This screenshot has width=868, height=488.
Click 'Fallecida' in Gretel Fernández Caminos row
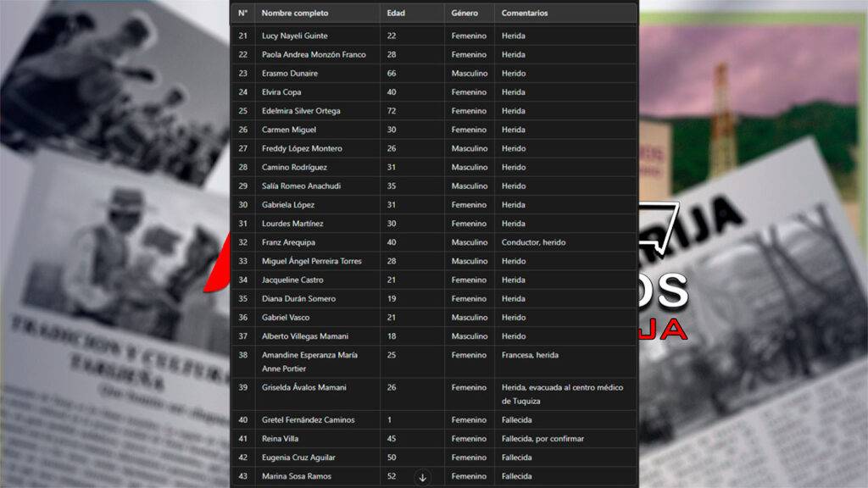click(x=516, y=420)
